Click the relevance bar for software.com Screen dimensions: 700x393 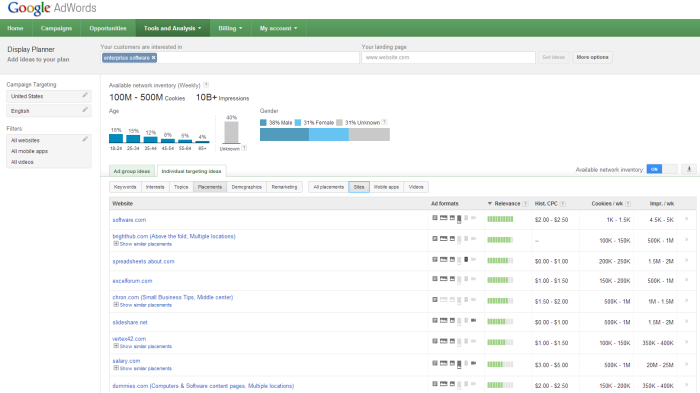[500, 219]
